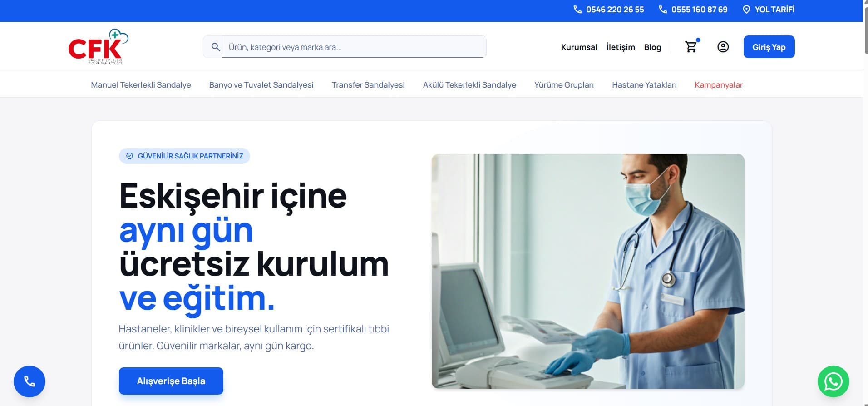868x406 pixels.
Task: Open the Blog link
Action: click(652, 47)
